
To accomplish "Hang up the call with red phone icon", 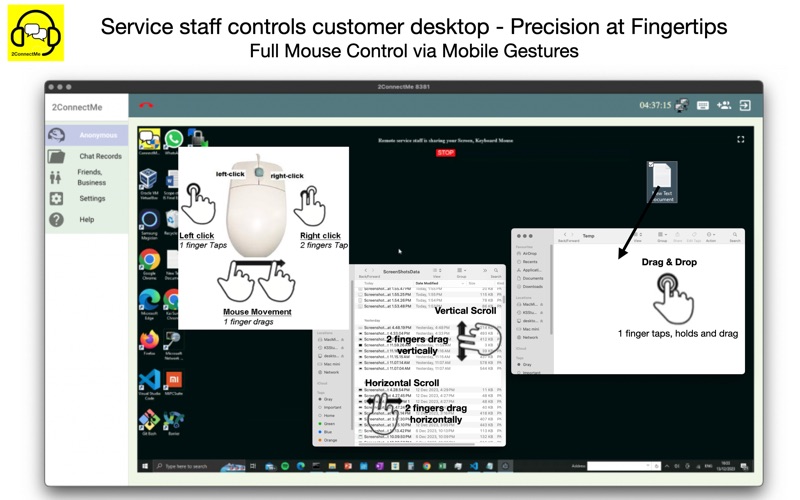I will click(146, 106).
